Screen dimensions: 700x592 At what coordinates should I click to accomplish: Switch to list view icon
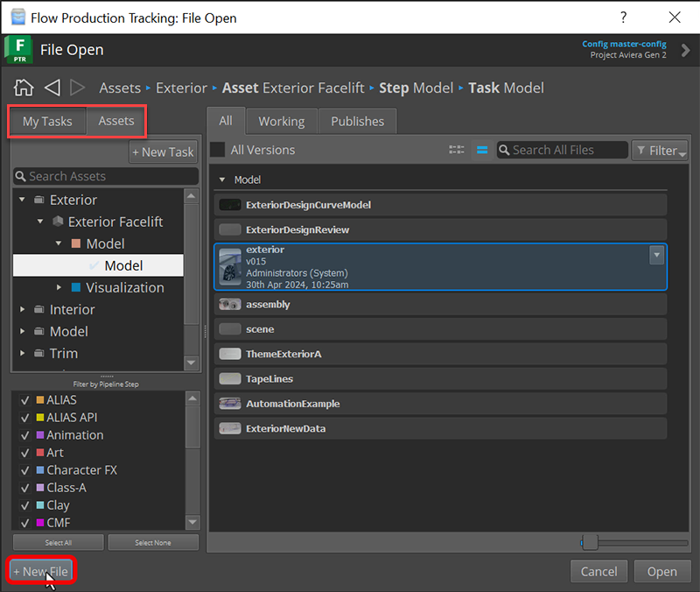(x=482, y=150)
